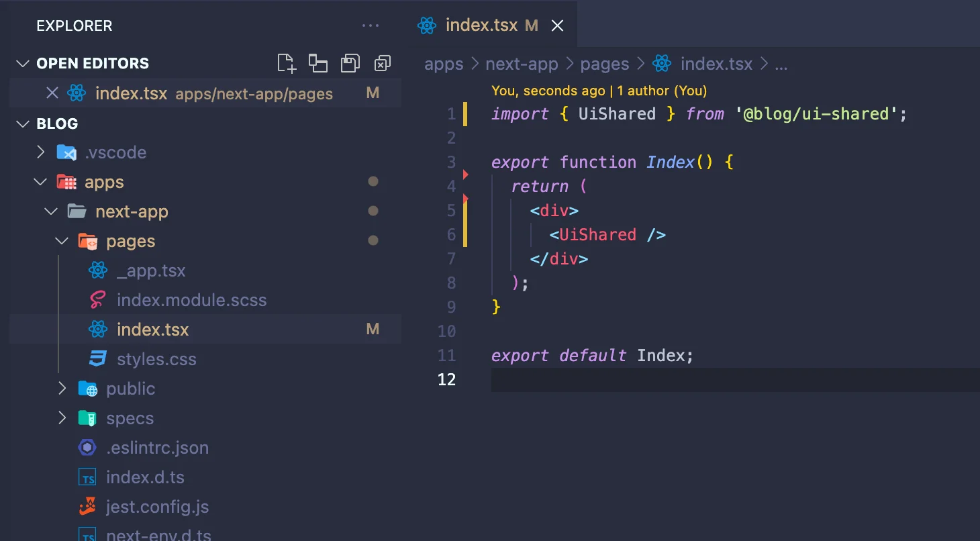Click the CSS icon beside styles.css
This screenshot has height=541, width=980.
(x=98, y=358)
